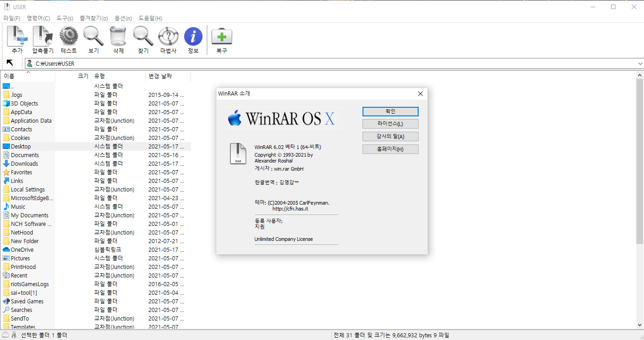Open the 도움말(H) menu
644x340 pixels.
(150, 18)
